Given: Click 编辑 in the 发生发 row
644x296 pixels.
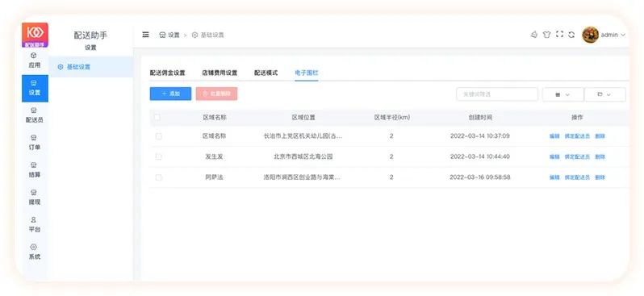Looking at the screenshot, I should click(x=554, y=156).
